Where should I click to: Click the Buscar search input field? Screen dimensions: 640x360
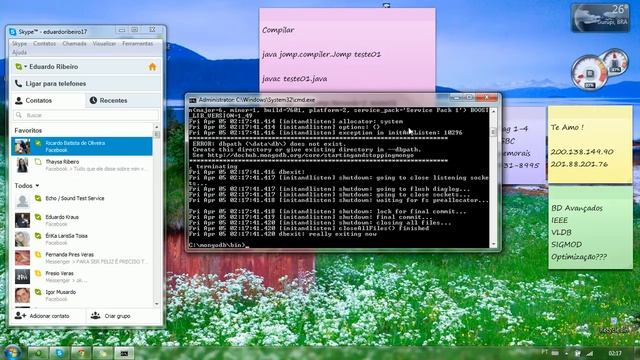point(86,116)
